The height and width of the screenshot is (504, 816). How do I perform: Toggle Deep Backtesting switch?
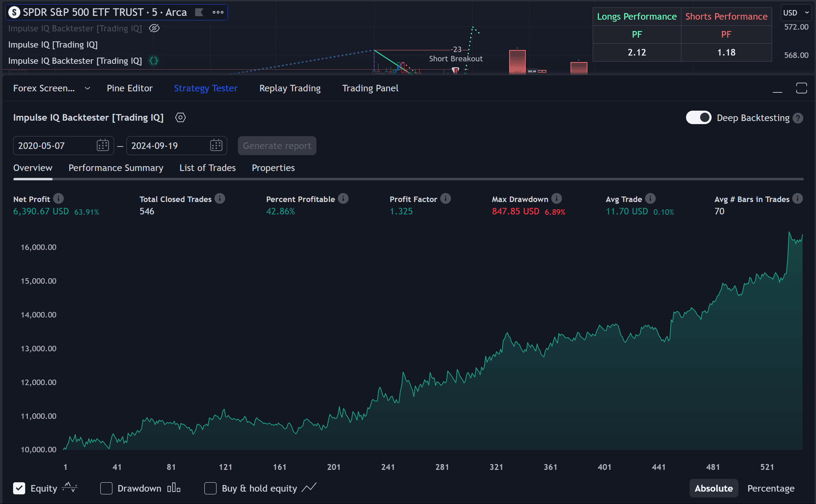coord(699,118)
